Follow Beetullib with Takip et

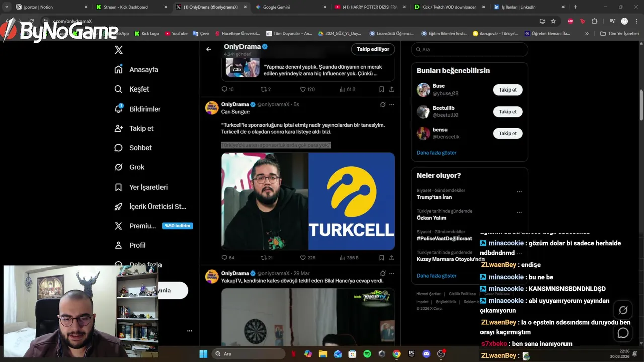coord(508,112)
